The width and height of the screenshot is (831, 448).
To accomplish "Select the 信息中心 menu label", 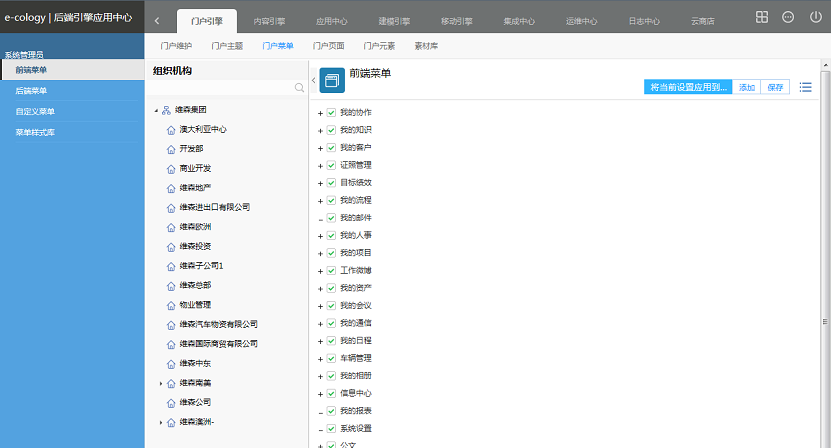I will coord(356,393).
